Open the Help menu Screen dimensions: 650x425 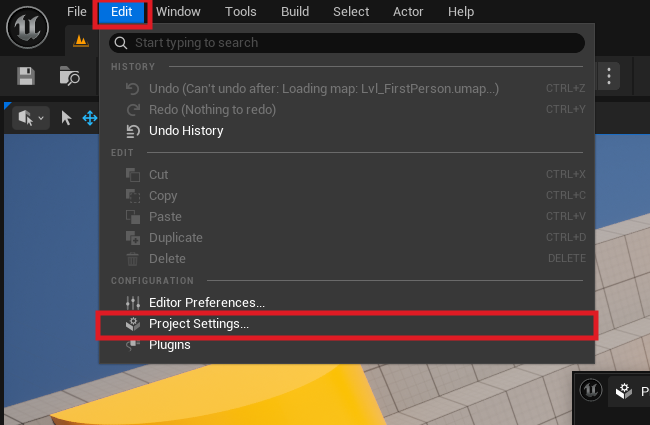click(461, 12)
